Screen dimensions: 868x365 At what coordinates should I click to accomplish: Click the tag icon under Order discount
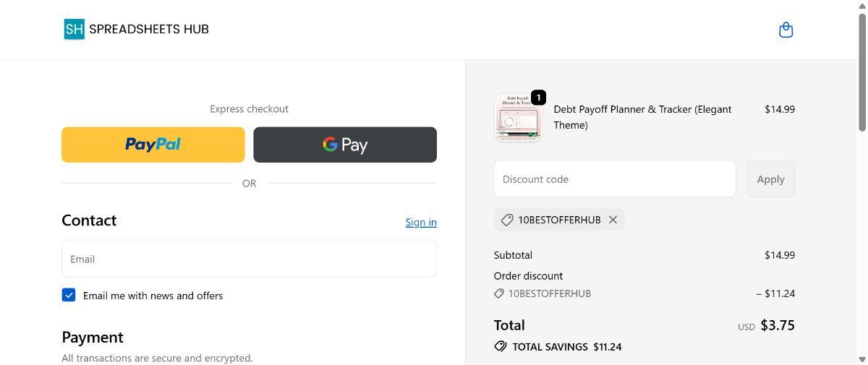(x=499, y=293)
